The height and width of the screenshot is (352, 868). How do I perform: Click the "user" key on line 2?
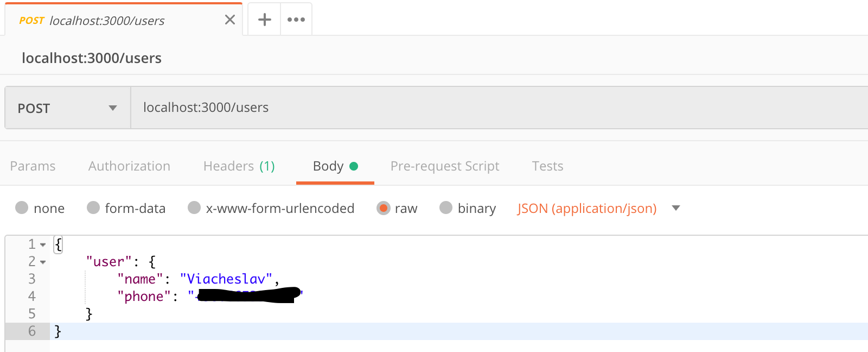108,262
